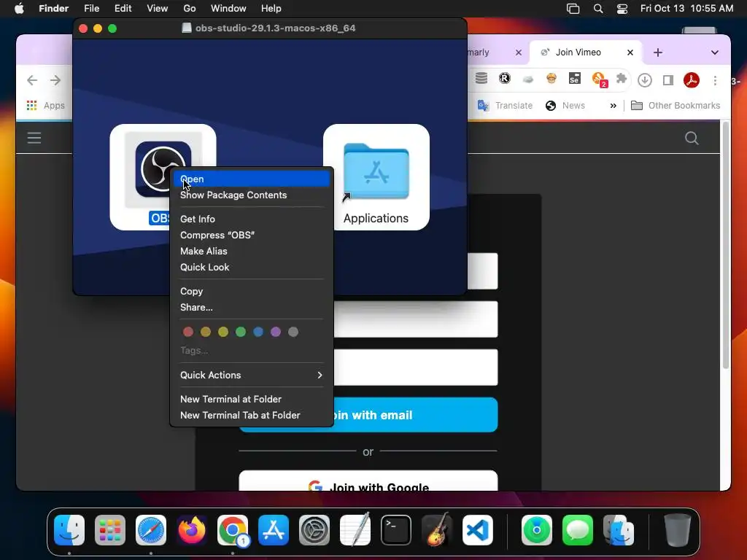Choose Copy from the context menu

pyautogui.click(x=252, y=292)
